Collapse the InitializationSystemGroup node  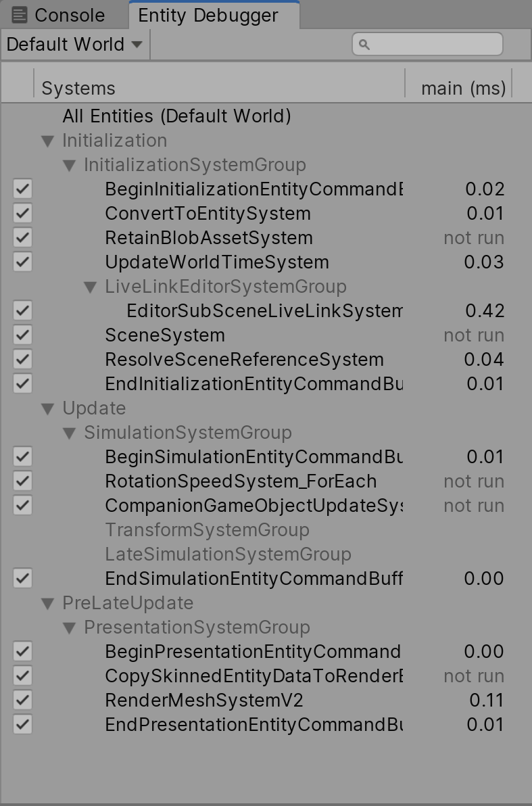68,164
